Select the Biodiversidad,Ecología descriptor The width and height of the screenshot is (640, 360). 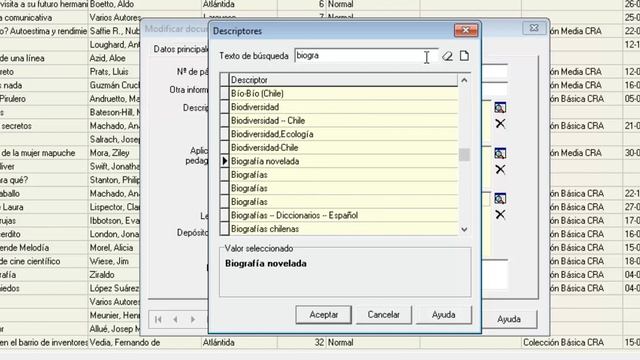pos(344,134)
